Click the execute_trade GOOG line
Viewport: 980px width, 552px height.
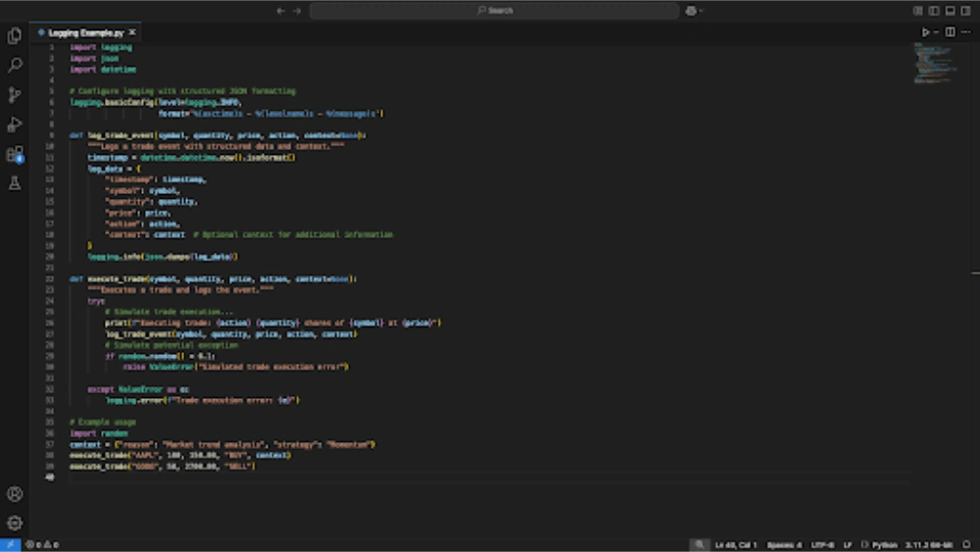(x=163, y=467)
